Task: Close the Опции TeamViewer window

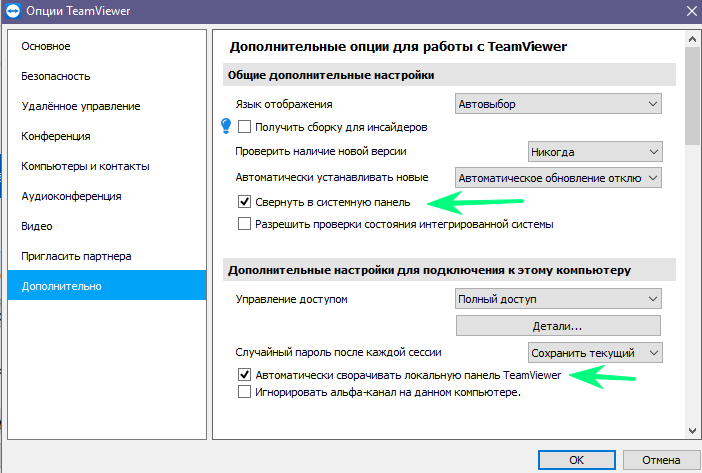Action: 692,11
